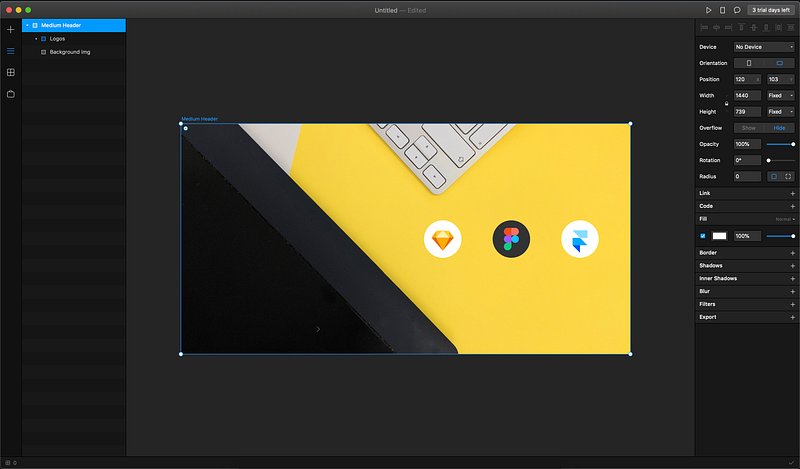Click the align right edges icon
Viewport: 800px width, 469px height.
pos(729,28)
